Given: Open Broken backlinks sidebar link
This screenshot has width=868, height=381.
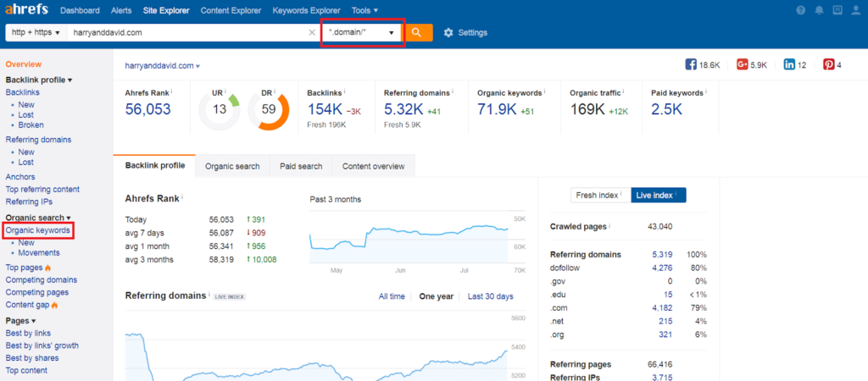Looking at the screenshot, I should [x=31, y=125].
